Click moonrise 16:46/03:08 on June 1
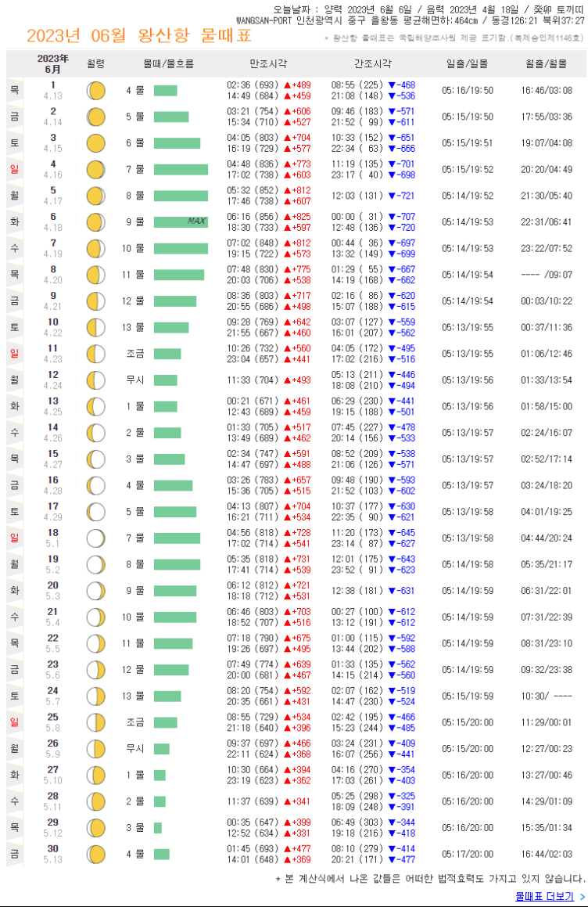This screenshot has width=588, height=907. pyautogui.click(x=547, y=91)
